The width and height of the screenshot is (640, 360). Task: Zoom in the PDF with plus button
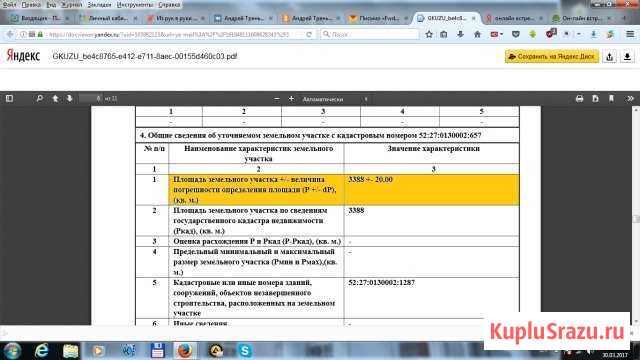tap(291, 99)
